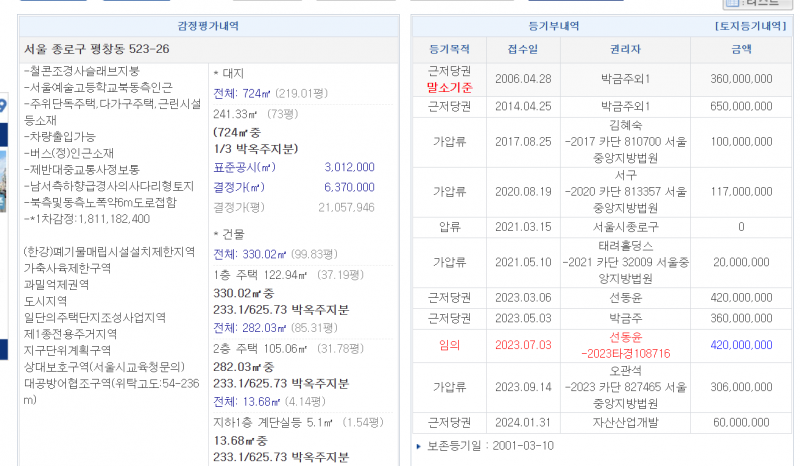Click the 2006.04.28 registration date
800x466 pixels.
(x=522, y=78)
